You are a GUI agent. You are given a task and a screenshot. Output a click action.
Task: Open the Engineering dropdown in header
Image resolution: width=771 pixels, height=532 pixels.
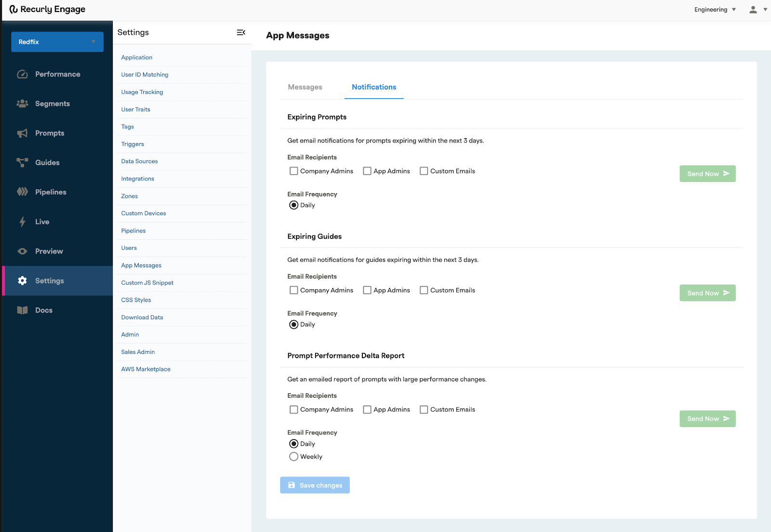pos(715,10)
